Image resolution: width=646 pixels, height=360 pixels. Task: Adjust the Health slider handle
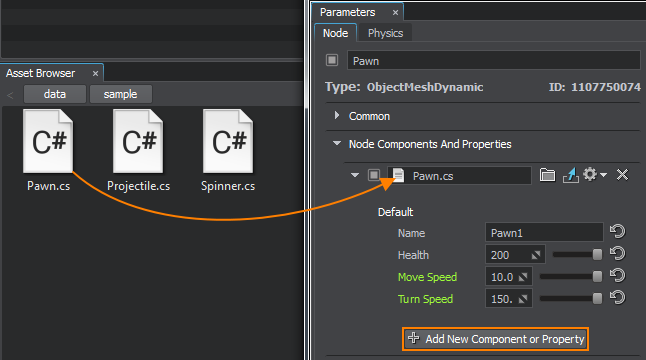597,255
